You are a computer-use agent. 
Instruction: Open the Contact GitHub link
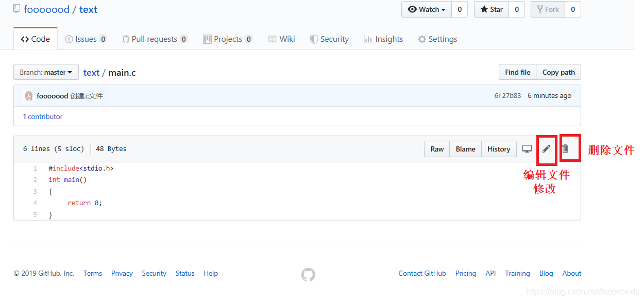[x=422, y=274]
